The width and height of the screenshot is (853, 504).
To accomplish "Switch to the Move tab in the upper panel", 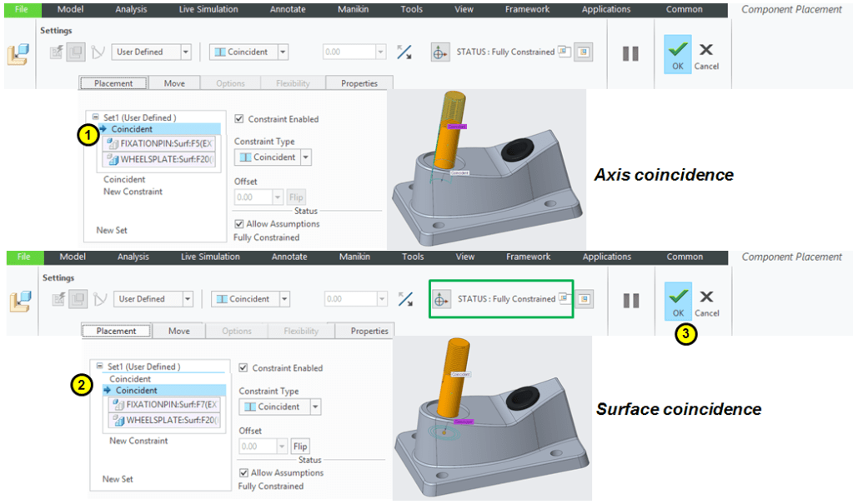I will point(174,83).
